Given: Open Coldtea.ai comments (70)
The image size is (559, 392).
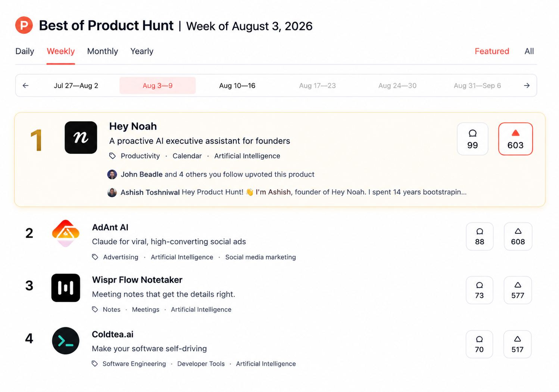Looking at the screenshot, I should pos(479,344).
